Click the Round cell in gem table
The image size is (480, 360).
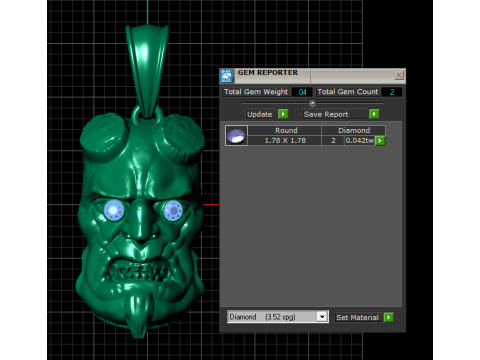pos(285,130)
